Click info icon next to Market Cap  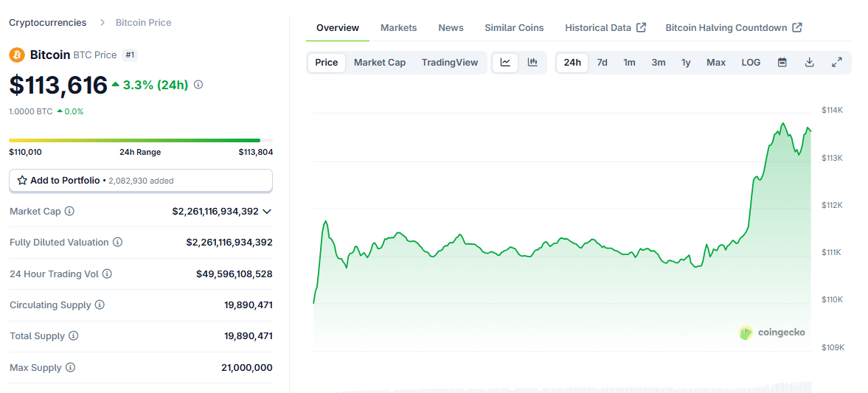tap(69, 212)
